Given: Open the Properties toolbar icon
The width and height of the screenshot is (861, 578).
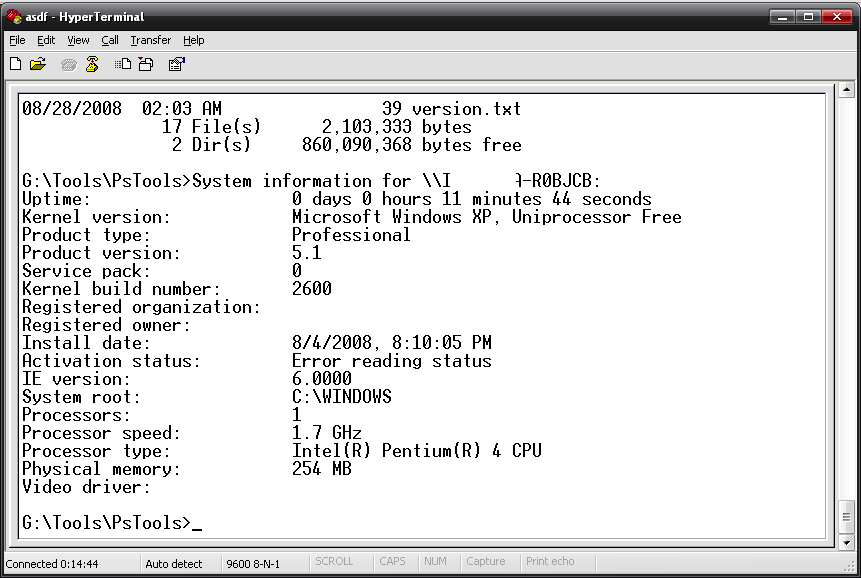Looking at the screenshot, I should pos(176,64).
